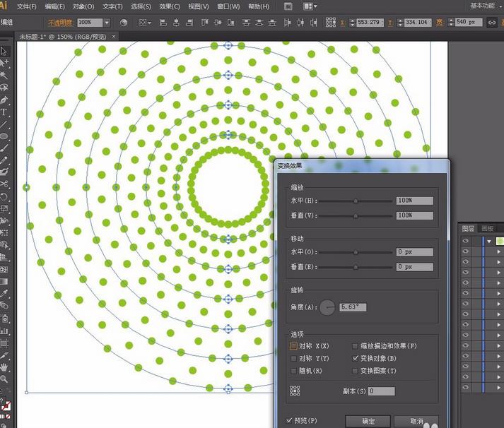Screen dimensions: 504x428
Task: Open the 帮助(H) menu
Action: (x=259, y=6)
